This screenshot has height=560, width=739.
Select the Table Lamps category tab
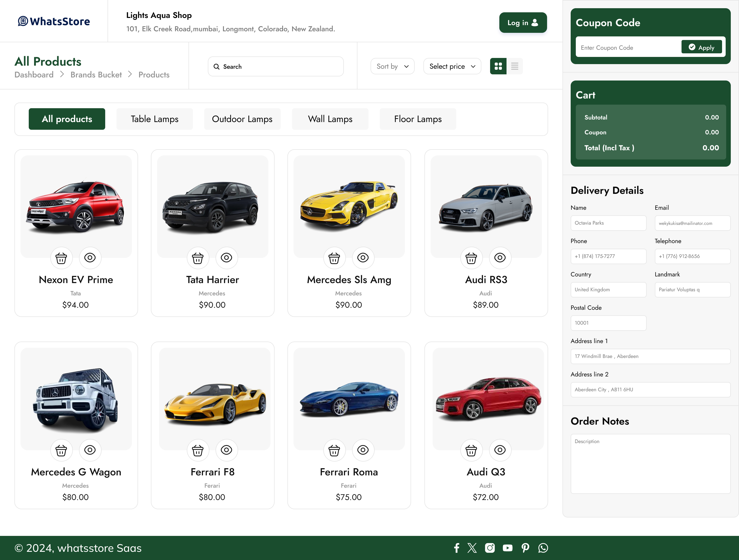(x=154, y=119)
